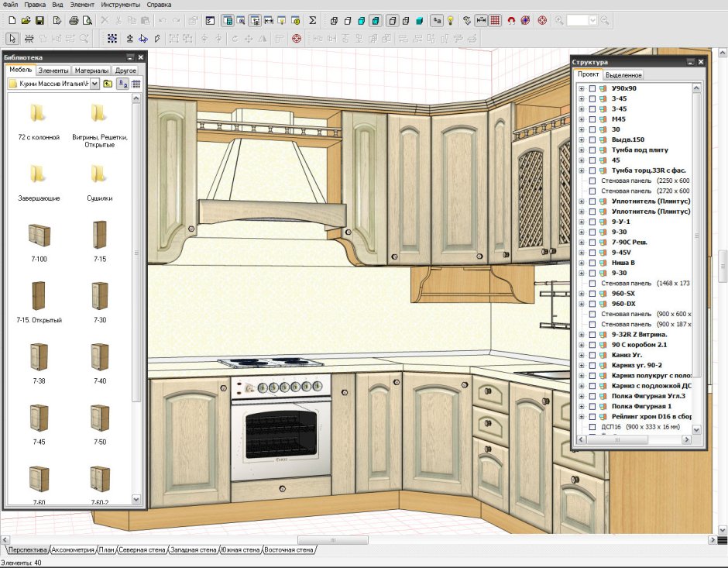Click the light bulb lighting icon
The height and width of the screenshot is (568, 728).
pyautogui.click(x=449, y=19)
